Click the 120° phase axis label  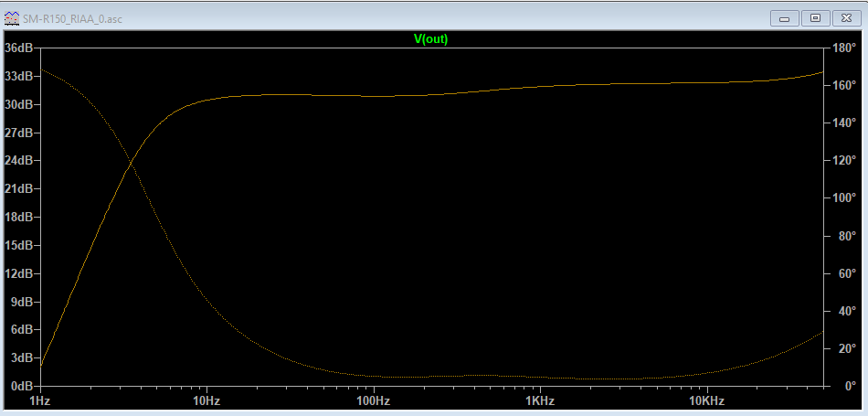click(x=844, y=161)
